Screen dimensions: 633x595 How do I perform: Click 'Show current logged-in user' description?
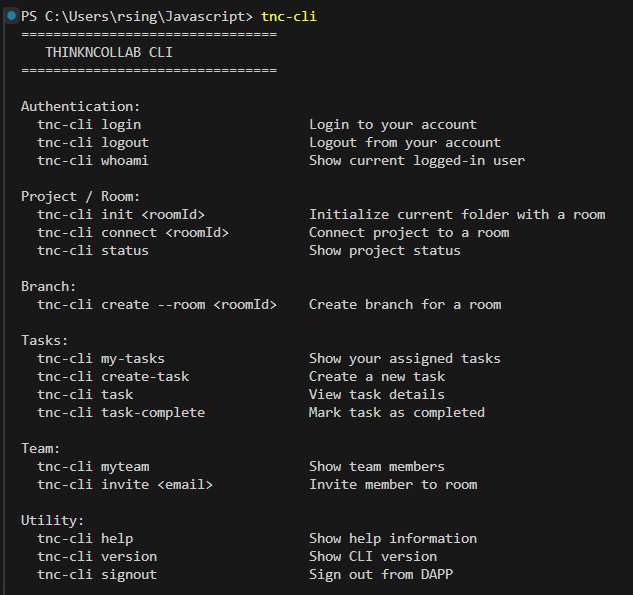(417, 161)
